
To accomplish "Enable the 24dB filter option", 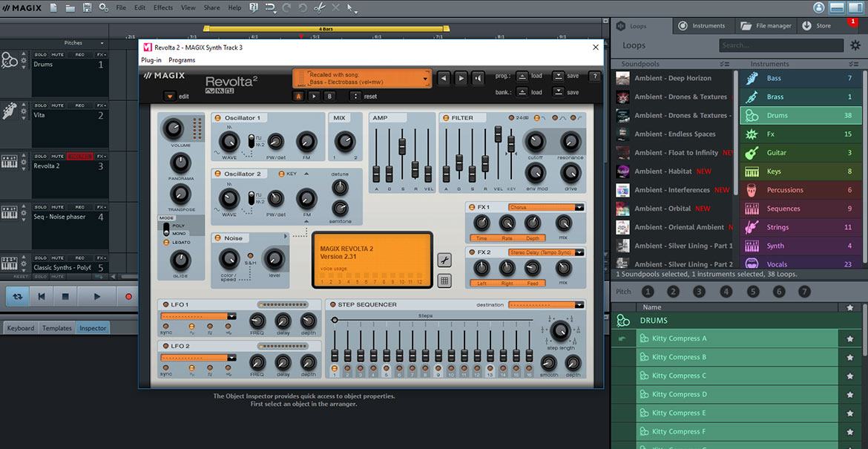I will [511, 117].
